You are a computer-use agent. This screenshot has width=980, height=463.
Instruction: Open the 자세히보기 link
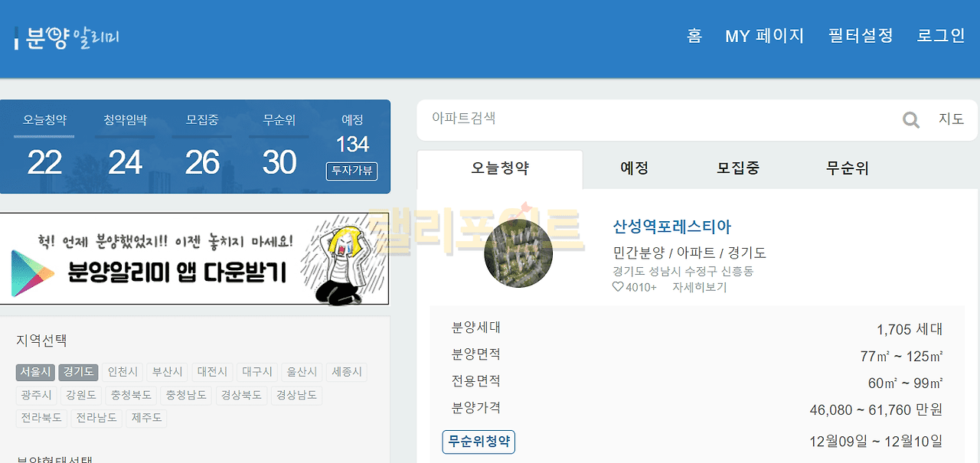coord(699,287)
